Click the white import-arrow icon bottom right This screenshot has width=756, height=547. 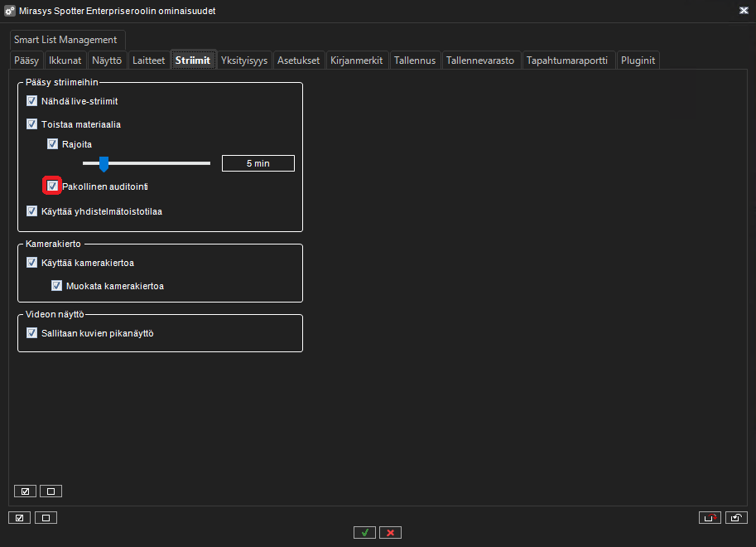tap(736, 517)
